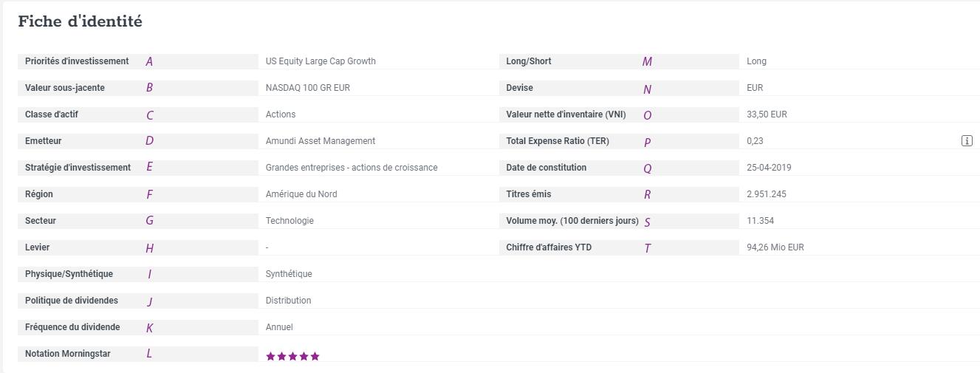Click the 'Distribution' dividend policy value
980x373 pixels.
288,301
